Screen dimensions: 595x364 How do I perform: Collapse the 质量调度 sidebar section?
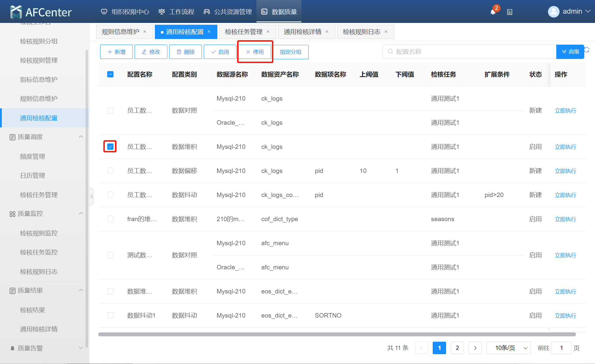(x=81, y=137)
